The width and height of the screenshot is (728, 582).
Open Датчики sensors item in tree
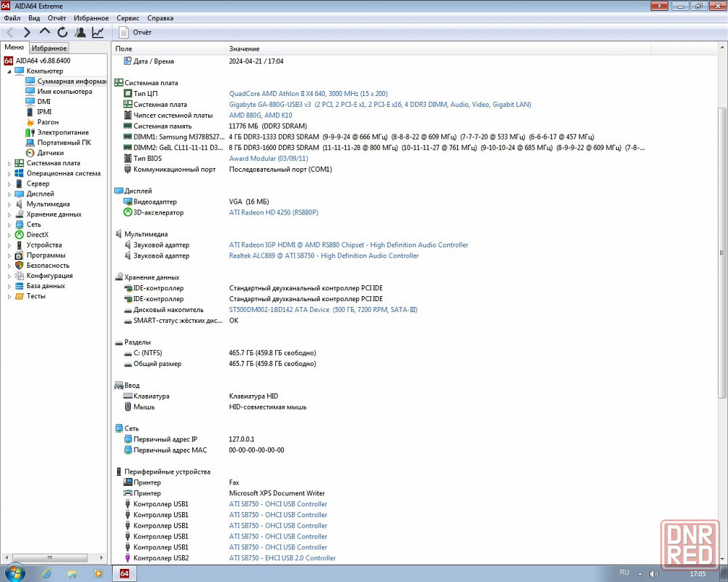pyautogui.click(x=50, y=153)
